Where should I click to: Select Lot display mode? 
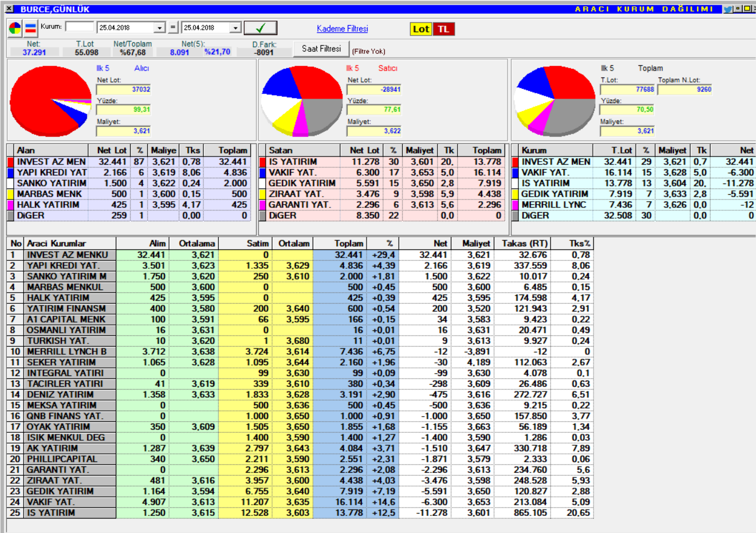[x=421, y=29]
